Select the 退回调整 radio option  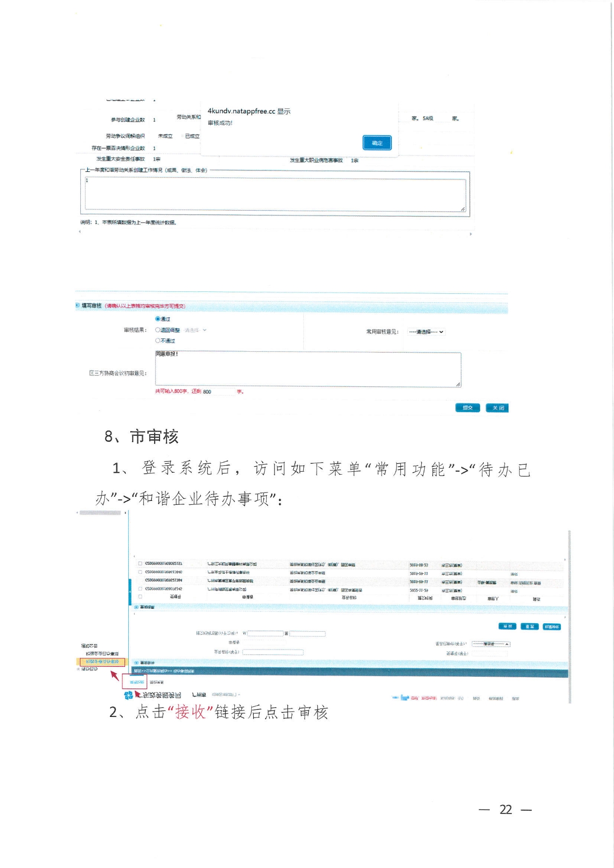coord(158,330)
